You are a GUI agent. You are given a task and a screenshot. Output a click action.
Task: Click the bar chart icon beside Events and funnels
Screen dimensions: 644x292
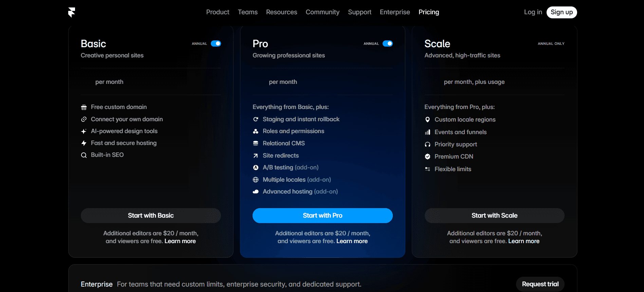coord(427,132)
